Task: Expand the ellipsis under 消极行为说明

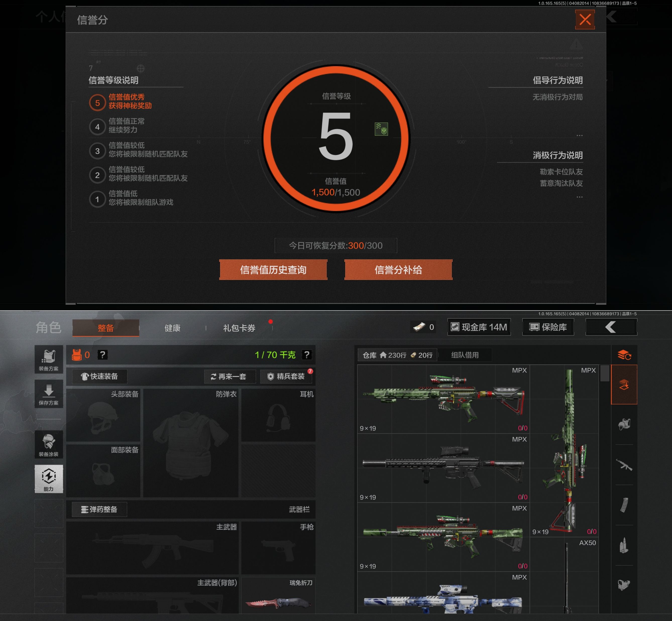Action: click(x=579, y=197)
